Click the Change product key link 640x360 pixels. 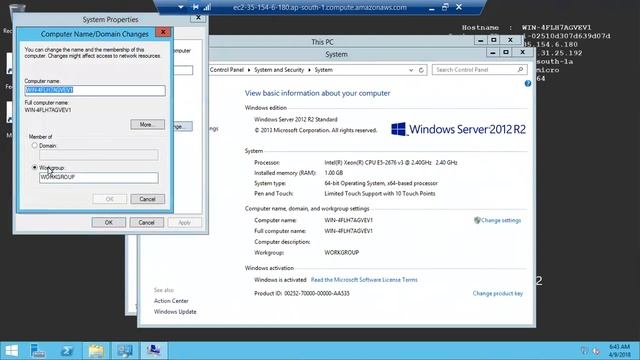[x=498, y=293]
